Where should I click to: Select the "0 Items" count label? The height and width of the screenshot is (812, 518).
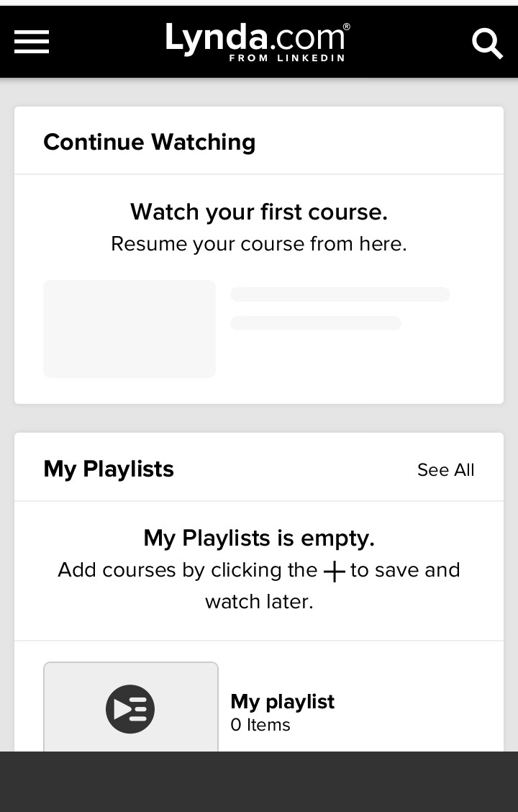click(260, 725)
